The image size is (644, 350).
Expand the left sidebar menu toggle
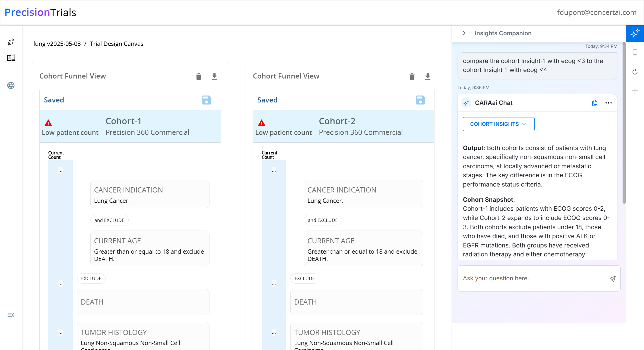(x=11, y=315)
